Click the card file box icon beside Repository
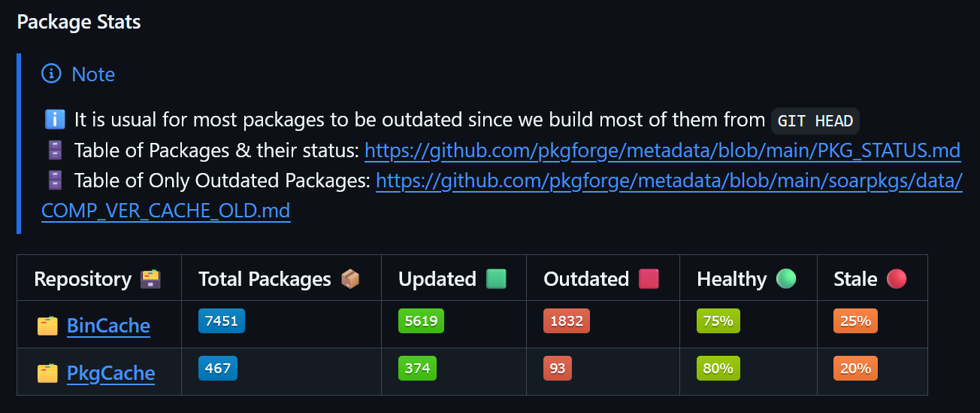This screenshot has height=413, width=980. pyautogui.click(x=151, y=279)
